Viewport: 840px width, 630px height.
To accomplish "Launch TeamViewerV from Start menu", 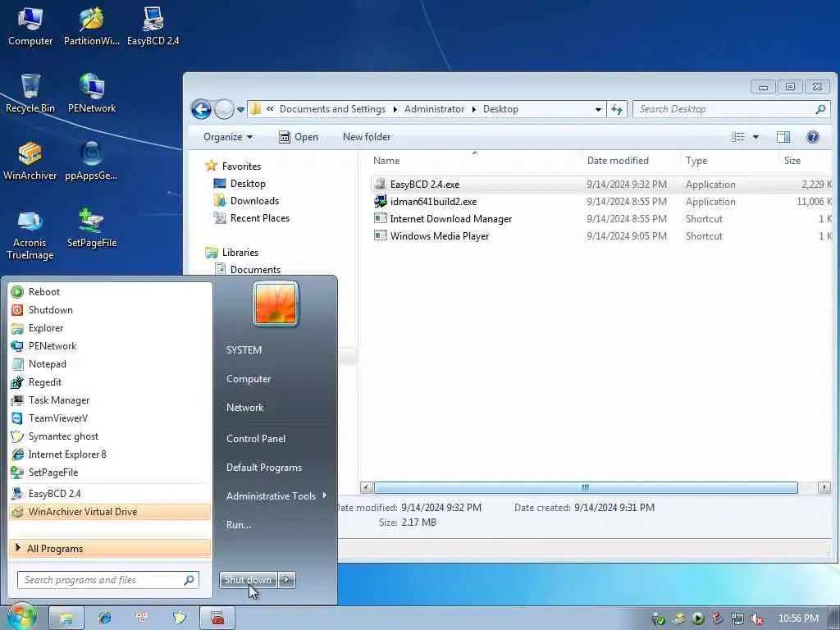I will click(x=110, y=418).
